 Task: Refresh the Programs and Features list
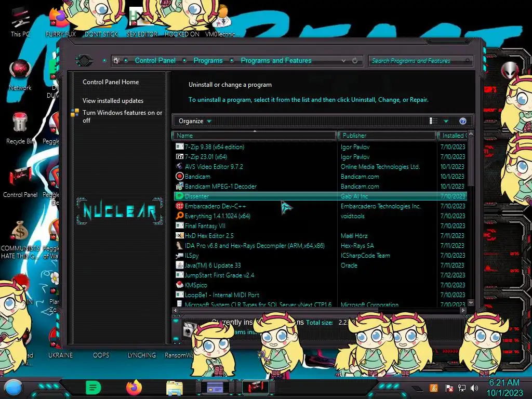tap(355, 60)
